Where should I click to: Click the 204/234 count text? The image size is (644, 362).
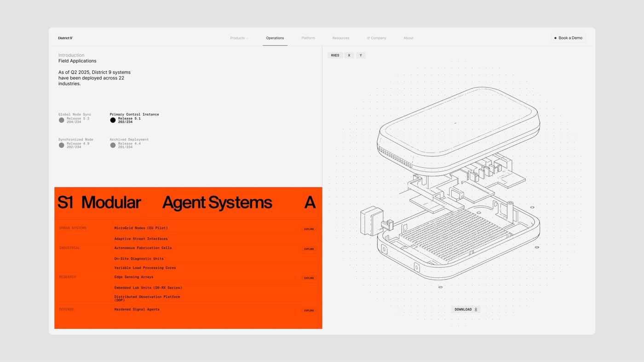(74, 122)
